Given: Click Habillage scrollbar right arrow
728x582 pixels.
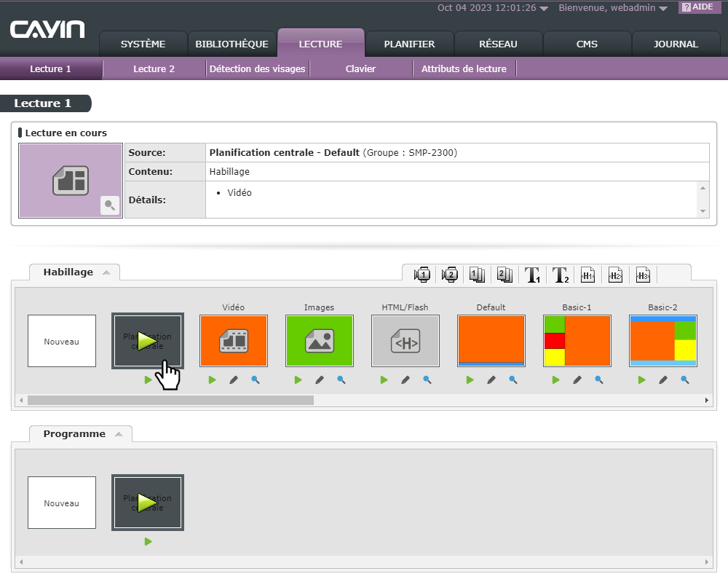Looking at the screenshot, I should [x=707, y=400].
